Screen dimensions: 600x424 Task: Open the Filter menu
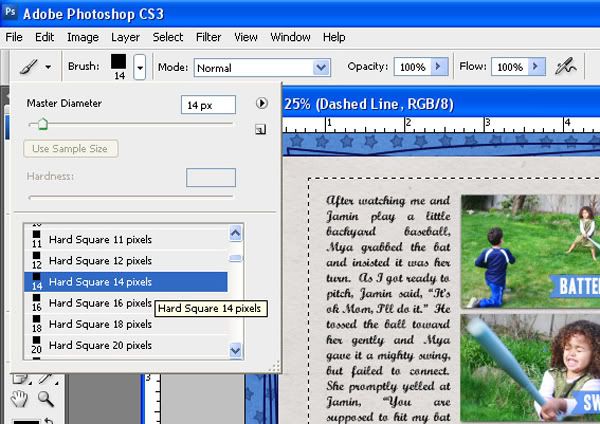click(x=209, y=37)
